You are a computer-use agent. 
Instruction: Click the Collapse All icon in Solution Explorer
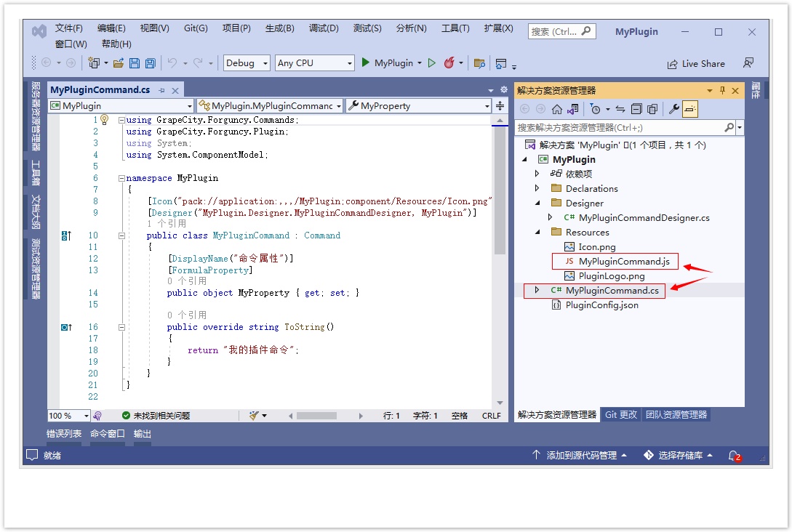[x=636, y=109]
